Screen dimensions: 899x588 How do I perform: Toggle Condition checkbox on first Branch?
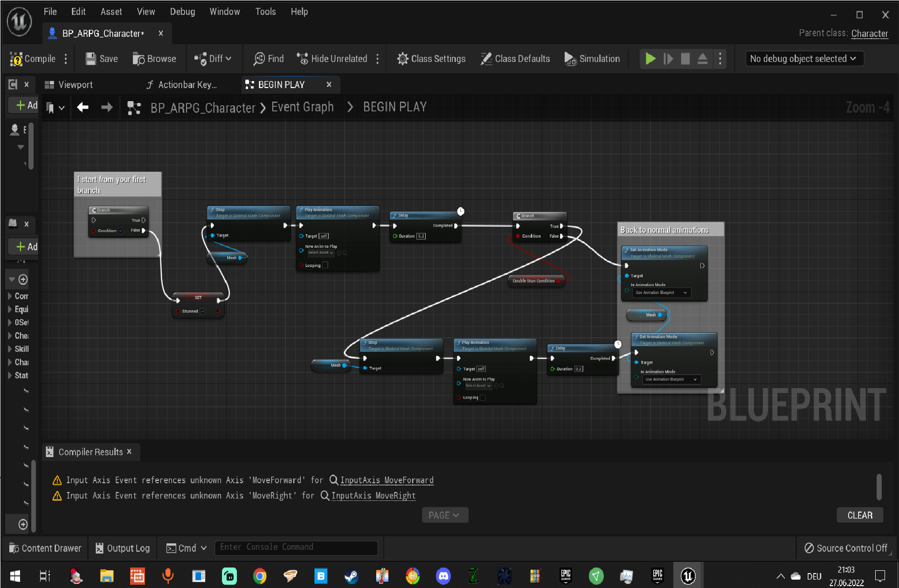(121, 231)
